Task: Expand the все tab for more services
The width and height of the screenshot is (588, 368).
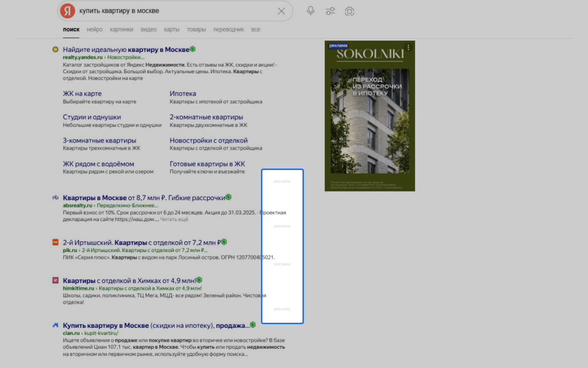Action: click(x=256, y=29)
